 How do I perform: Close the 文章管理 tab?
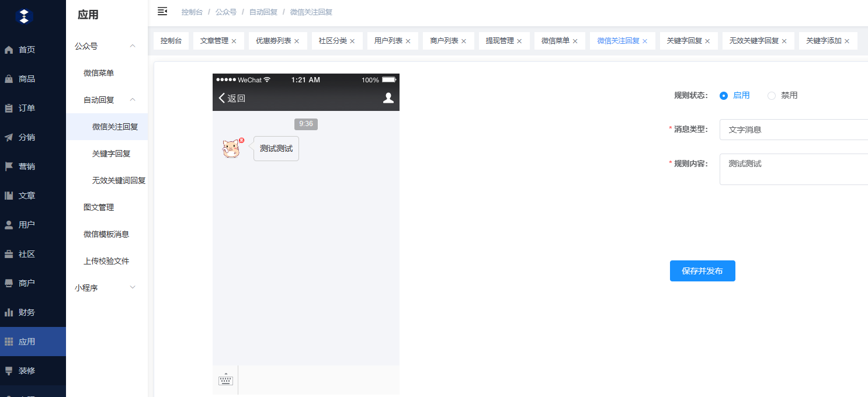tap(234, 41)
